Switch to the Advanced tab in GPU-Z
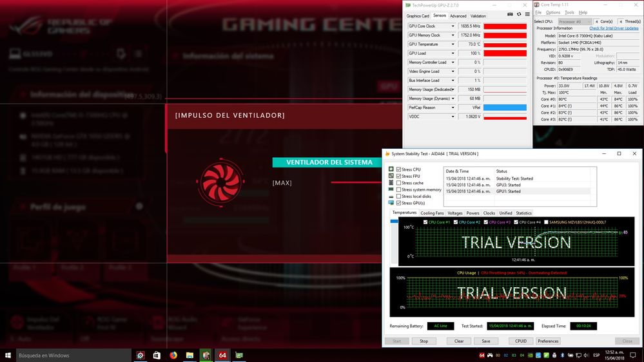Screen dimensions: 644x362 click(x=458, y=16)
